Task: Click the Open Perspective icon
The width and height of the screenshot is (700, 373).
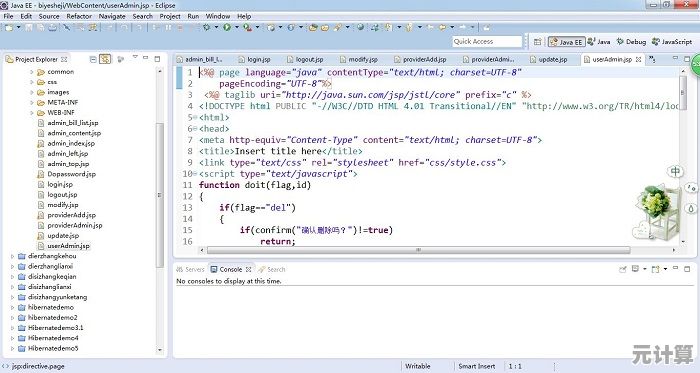Action: coord(538,41)
